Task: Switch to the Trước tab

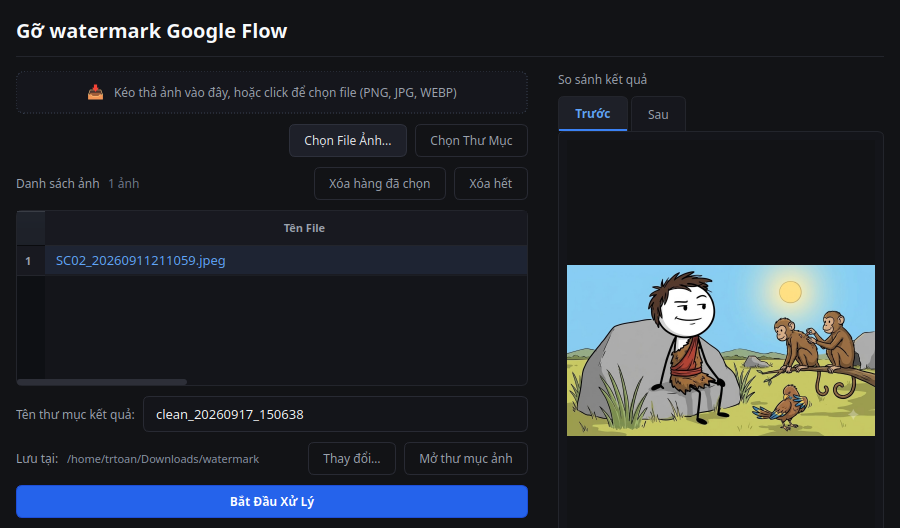Action: pos(592,114)
